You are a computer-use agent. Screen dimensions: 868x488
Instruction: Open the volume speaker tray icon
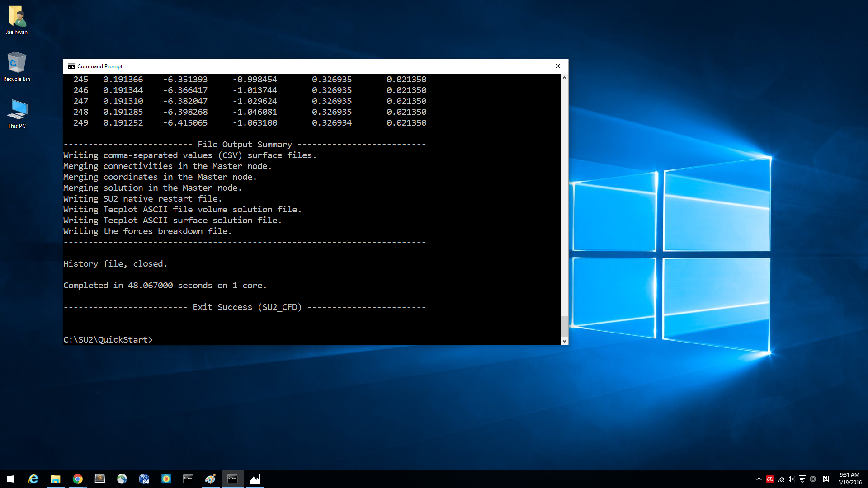[x=791, y=479]
